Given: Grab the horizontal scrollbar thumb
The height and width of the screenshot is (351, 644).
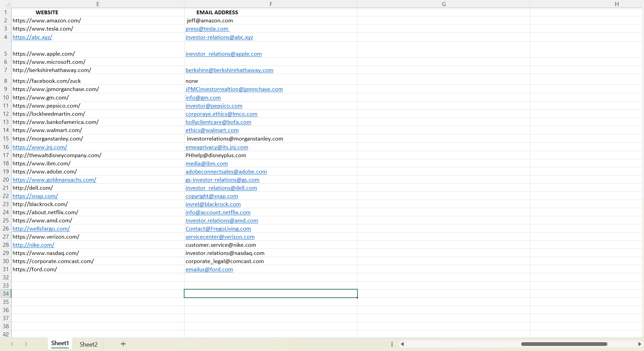Looking at the screenshot, I should pyautogui.click(x=564, y=344).
